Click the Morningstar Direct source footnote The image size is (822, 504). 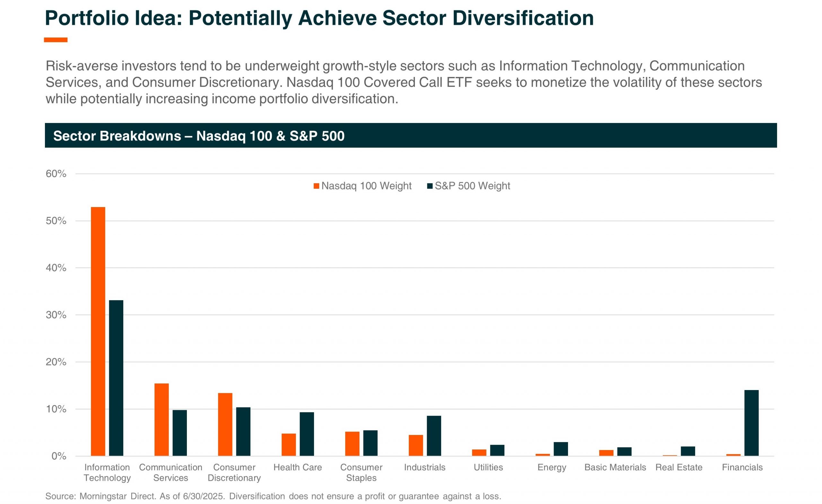coord(273,496)
